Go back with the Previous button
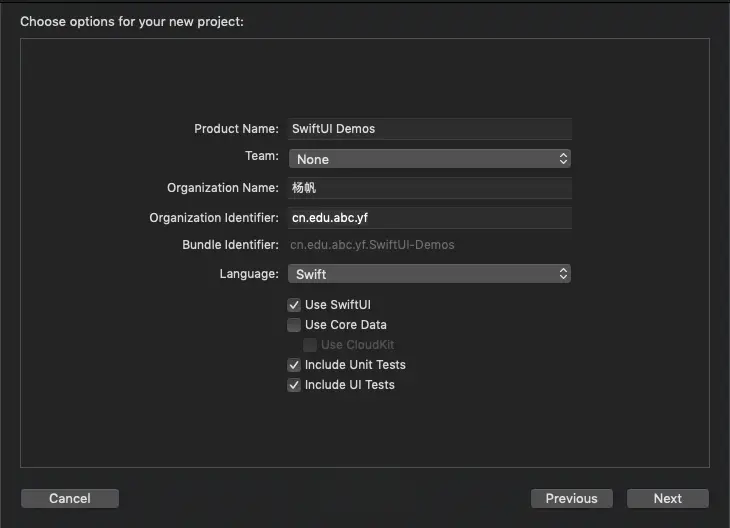The width and height of the screenshot is (730, 528). pos(572,498)
